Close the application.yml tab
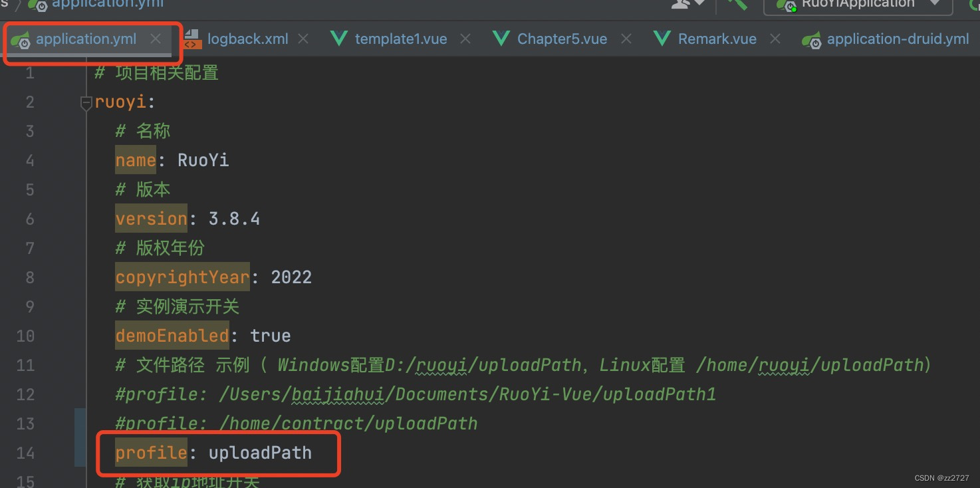Viewport: 980px width, 488px height. [x=156, y=39]
